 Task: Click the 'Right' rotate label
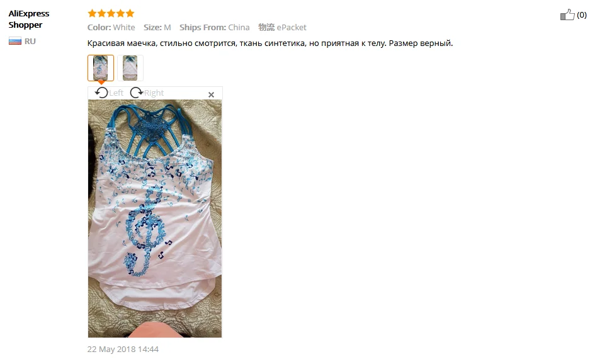click(154, 93)
